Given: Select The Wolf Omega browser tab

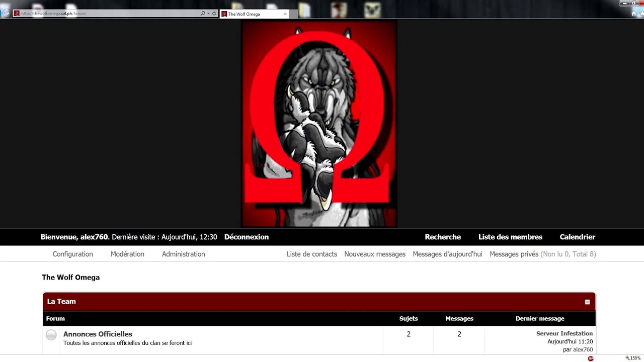Looking at the screenshot, I should pyautogui.click(x=254, y=14).
